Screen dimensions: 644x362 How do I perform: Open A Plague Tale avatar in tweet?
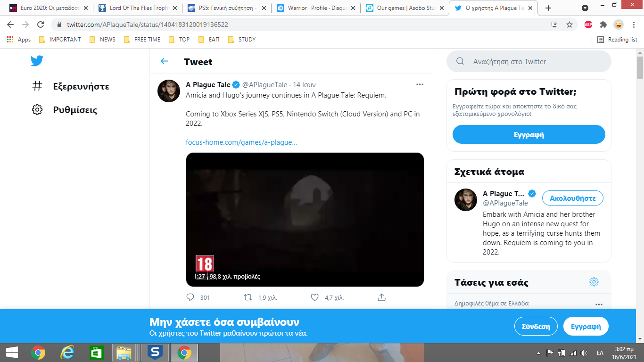click(169, 91)
